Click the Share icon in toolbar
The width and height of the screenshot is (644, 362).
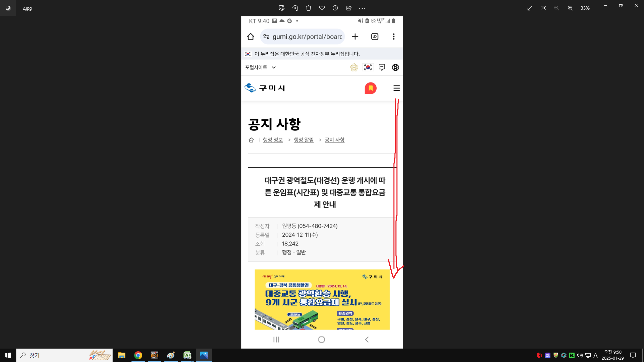pyautogui.click(x=349, y=8)
